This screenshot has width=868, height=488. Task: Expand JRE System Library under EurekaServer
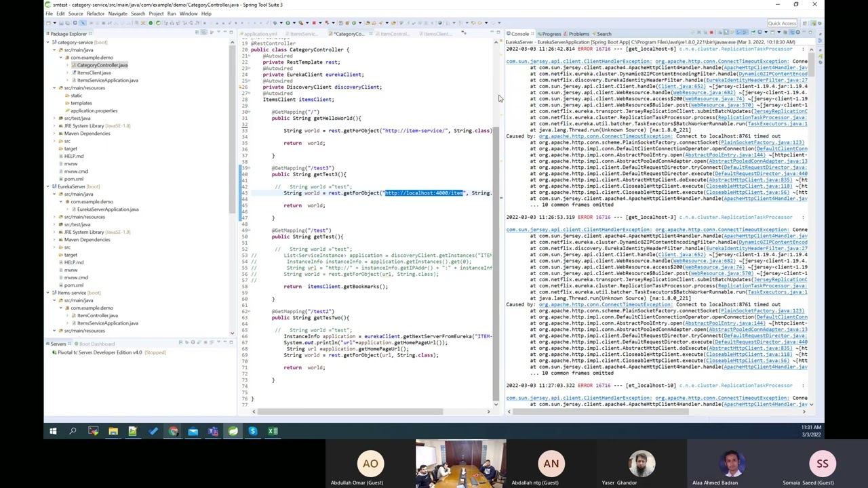click(x=54, y=232)
